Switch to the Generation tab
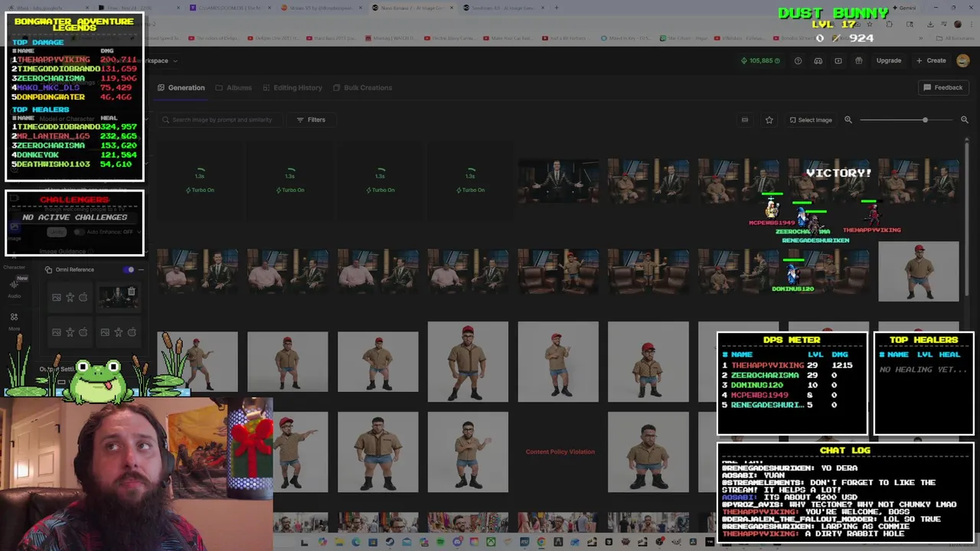980x551 pixels. point(181,87)
